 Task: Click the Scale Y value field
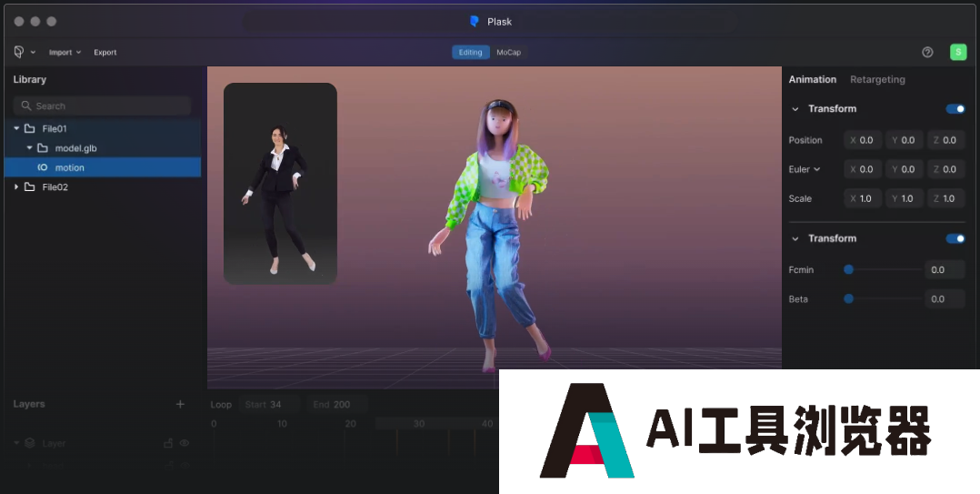[x=905, y=199]
